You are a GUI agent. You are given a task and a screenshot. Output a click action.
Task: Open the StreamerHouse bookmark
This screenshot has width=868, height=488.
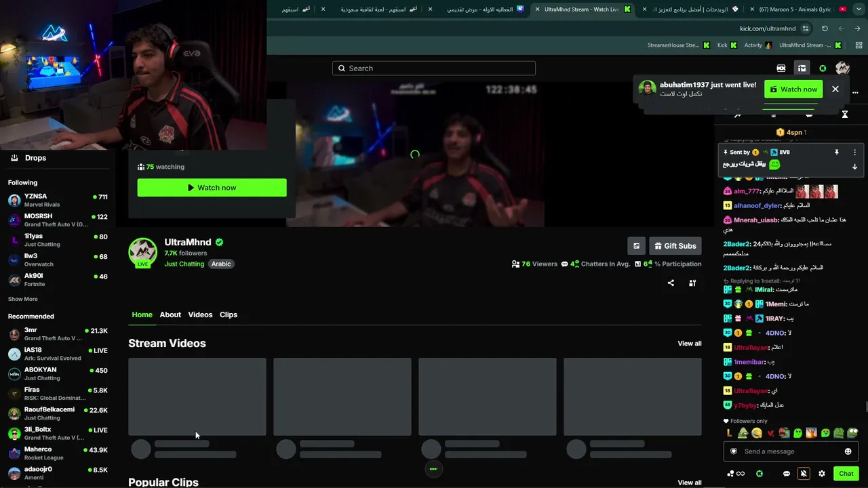tap(678, 45)
